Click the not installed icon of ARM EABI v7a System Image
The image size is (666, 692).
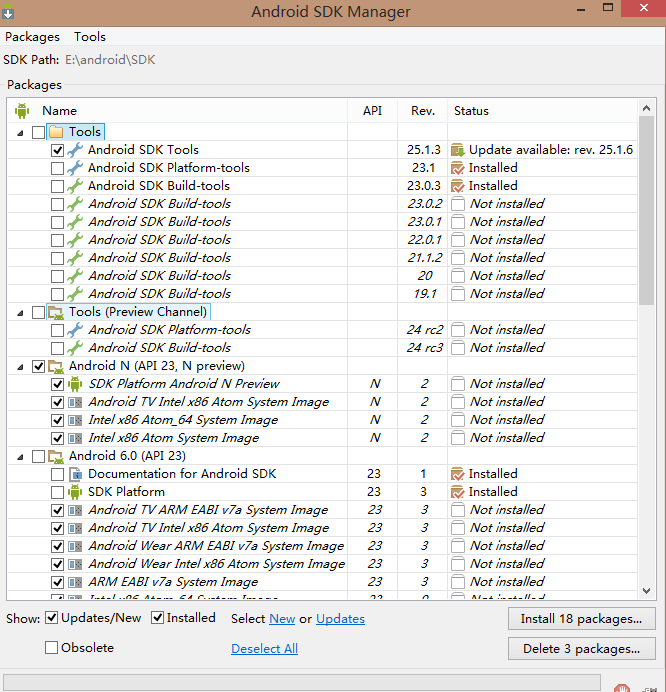click(458, 582)
